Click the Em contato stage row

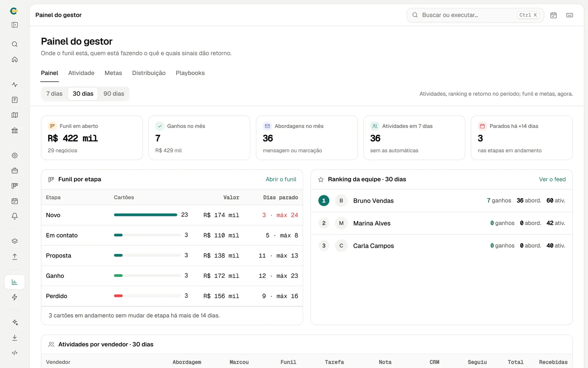click(172, 235)
